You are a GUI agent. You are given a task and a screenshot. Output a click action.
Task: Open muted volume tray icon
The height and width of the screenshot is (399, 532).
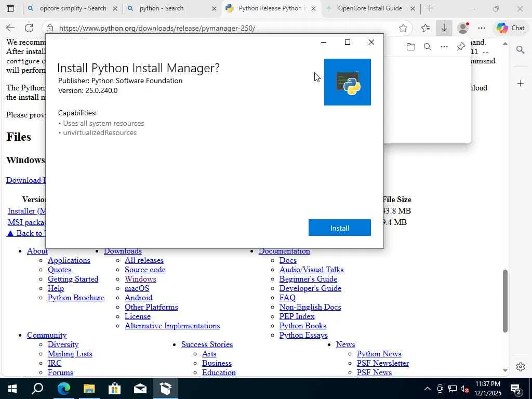click(464, 389)
